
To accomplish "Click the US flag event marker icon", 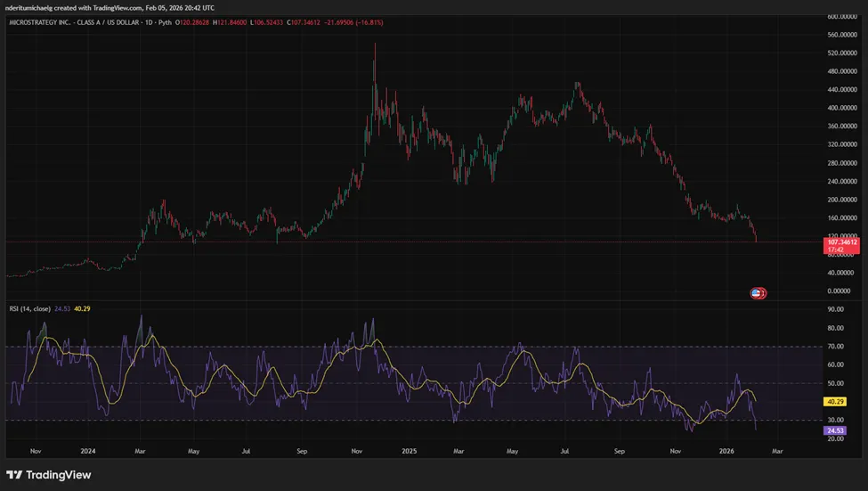I will [757, 292].
